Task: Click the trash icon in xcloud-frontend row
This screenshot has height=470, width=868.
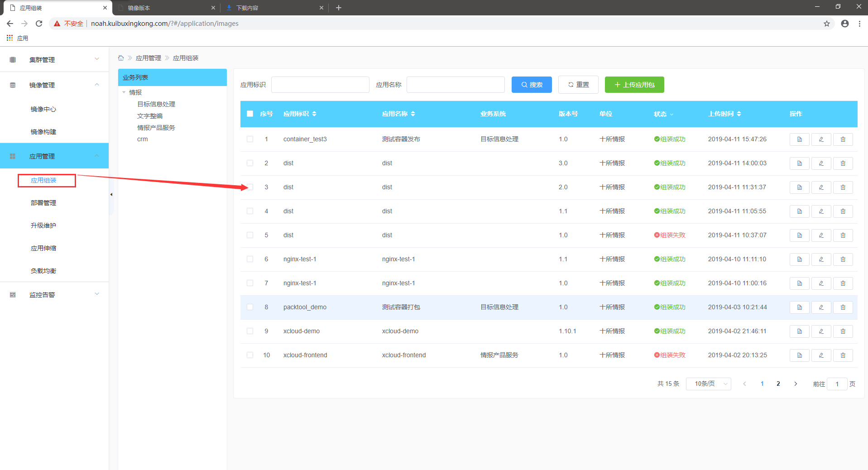Action: (x=843, y=355)
